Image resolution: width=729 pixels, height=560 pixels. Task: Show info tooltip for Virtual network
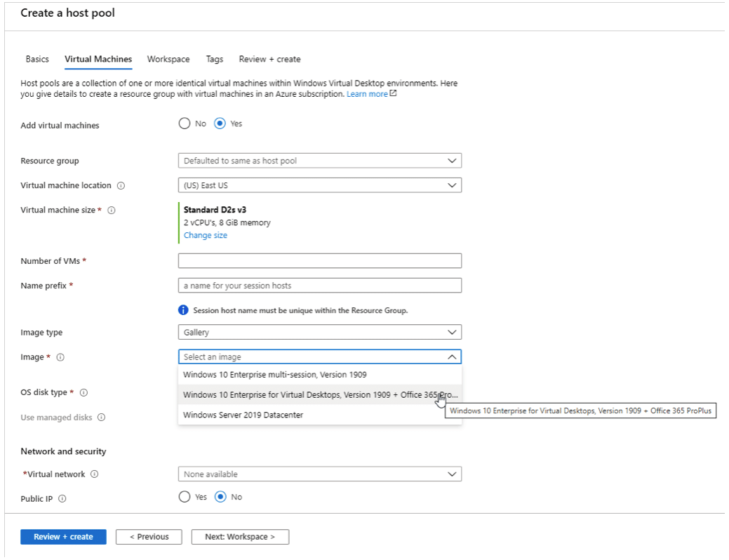point(95,474)
